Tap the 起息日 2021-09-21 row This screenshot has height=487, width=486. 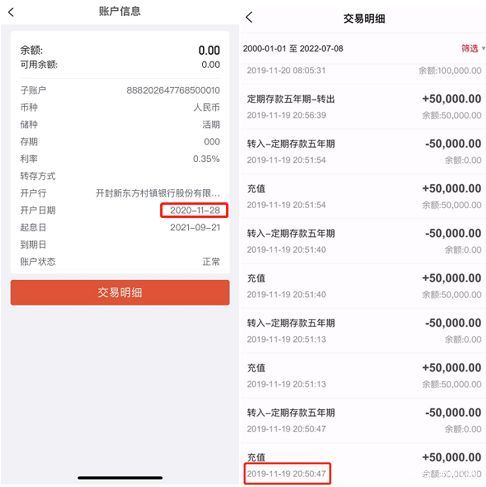120,227
